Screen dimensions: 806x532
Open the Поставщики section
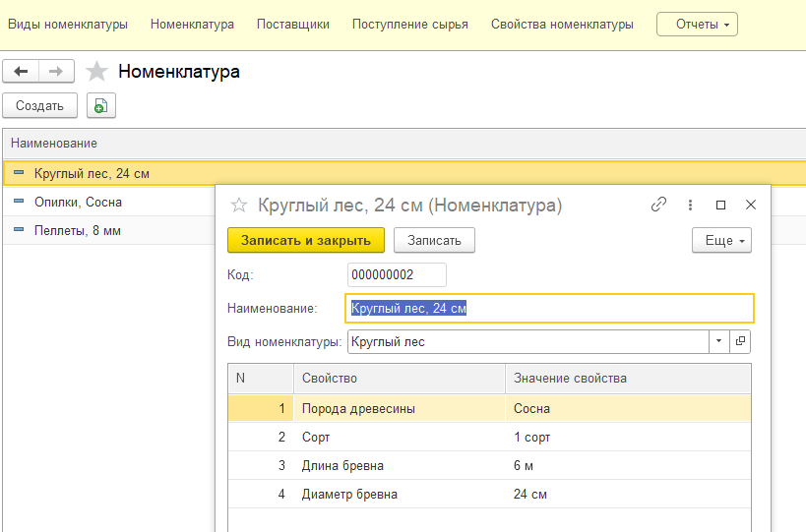292,25
